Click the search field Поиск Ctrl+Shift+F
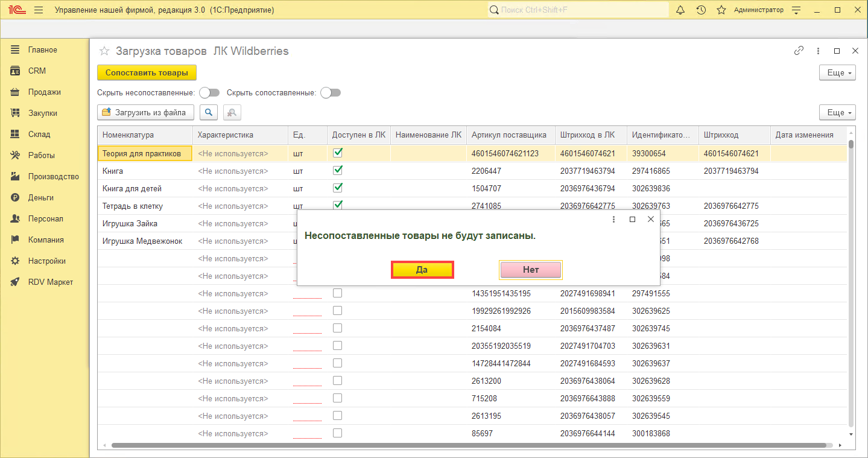This screenshot has width=868, height=458. click(x=578, y=10)
